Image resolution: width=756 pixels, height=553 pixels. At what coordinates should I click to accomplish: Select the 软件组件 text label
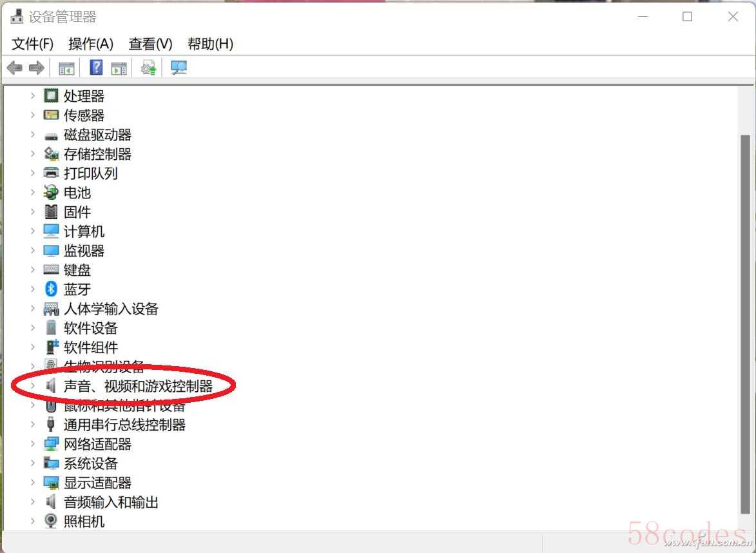(91, 347)
